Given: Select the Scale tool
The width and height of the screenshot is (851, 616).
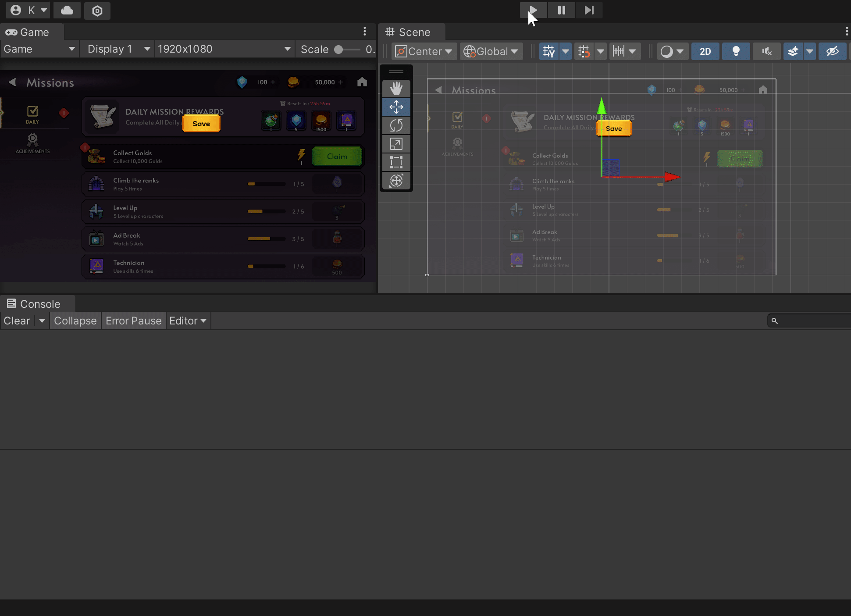Looking at the screenshot, I should point(396,144).
